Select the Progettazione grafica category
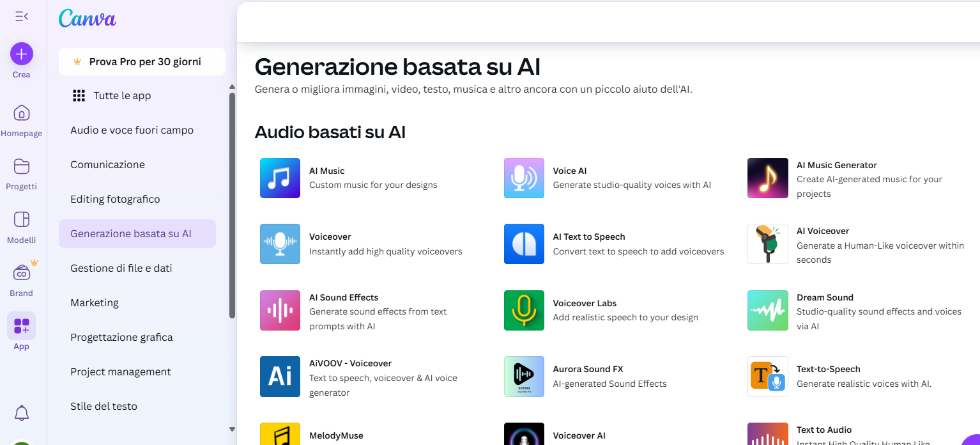 137,338
